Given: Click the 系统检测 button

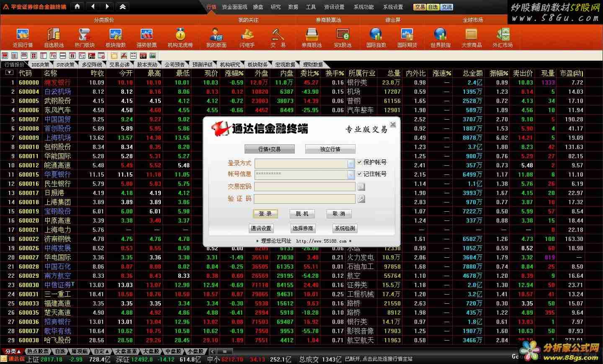Looking at the screenshot, I should coord(345,228).
